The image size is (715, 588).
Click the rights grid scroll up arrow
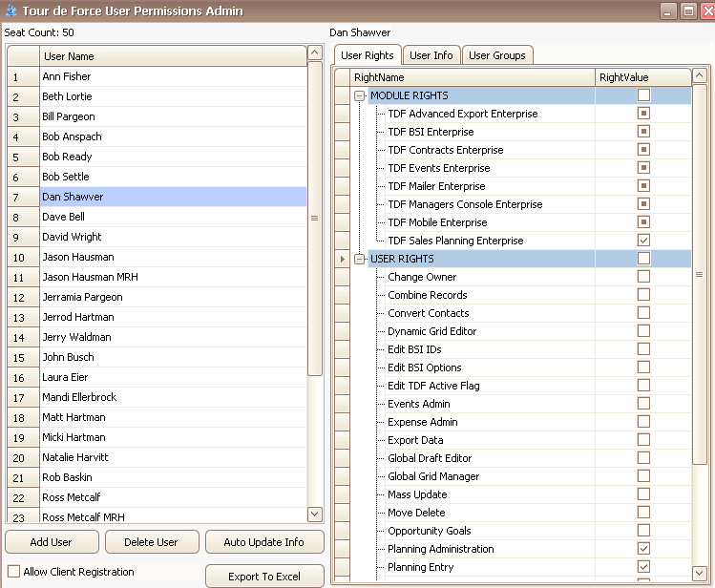click(700, 75)
